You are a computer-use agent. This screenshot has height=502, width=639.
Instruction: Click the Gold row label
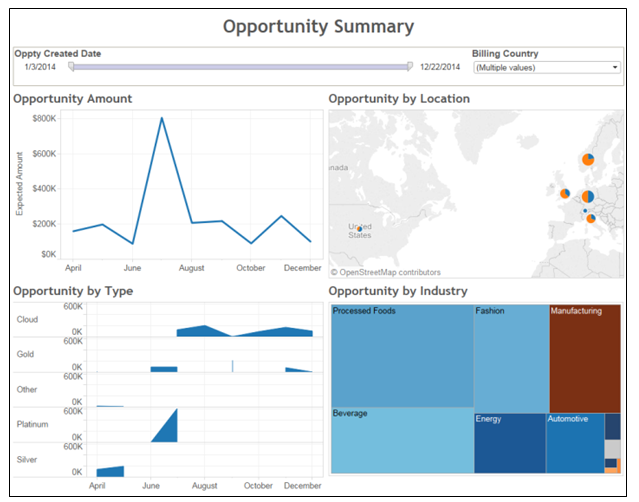click(25, 354)
